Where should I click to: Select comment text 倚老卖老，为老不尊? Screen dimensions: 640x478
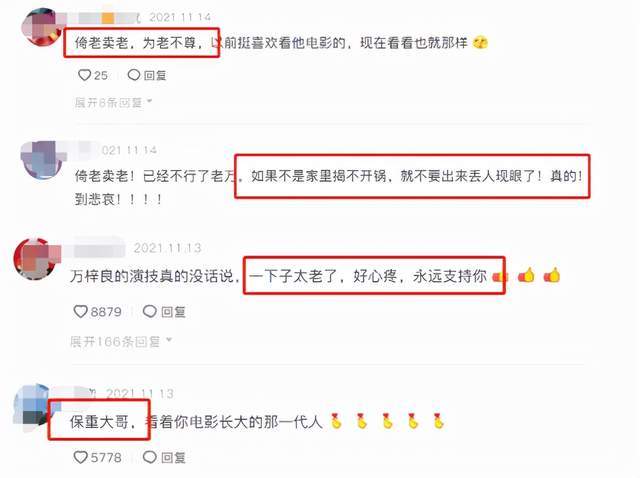click(136, 42)
